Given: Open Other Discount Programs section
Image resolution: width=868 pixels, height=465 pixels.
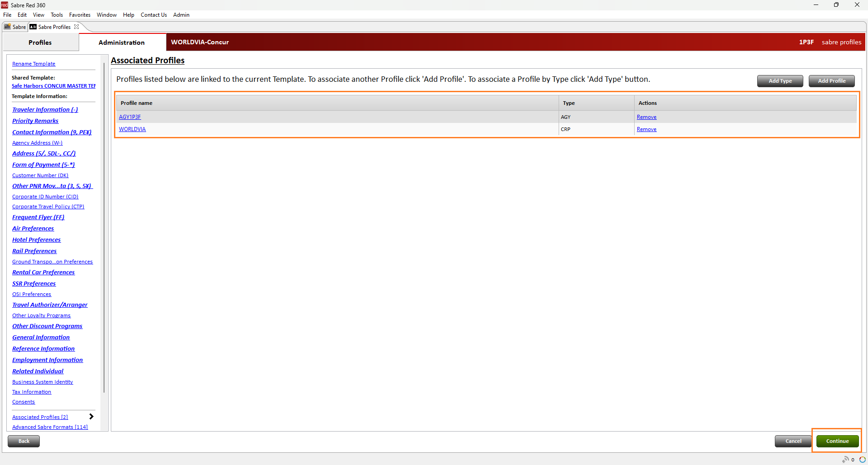Looking at the screenshot, I should coord(47,326).
